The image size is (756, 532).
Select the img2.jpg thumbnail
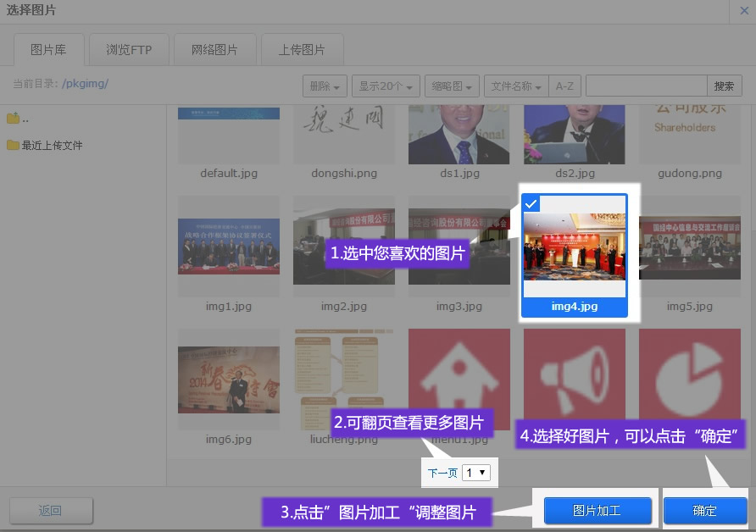[x=344, y=247]
